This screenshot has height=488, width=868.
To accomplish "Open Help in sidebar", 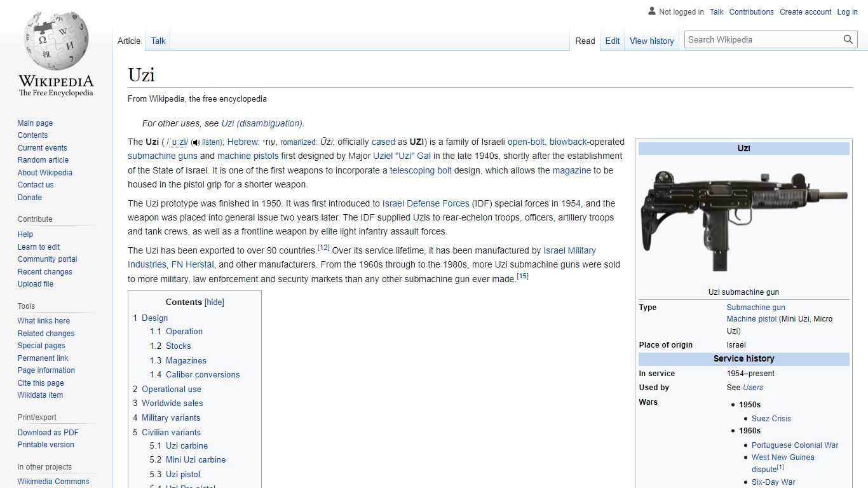I will pos(25,234).
